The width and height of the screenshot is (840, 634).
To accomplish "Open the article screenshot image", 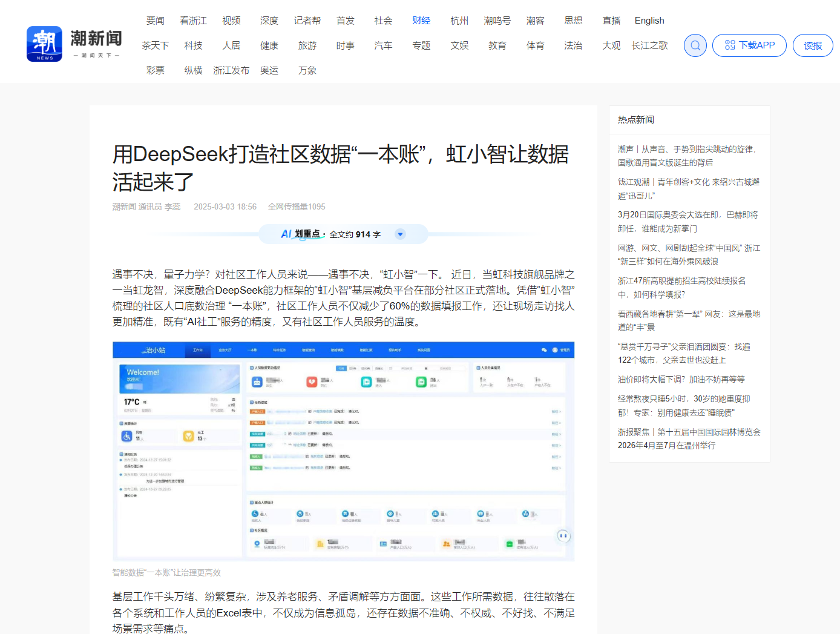I will [343, 451].
